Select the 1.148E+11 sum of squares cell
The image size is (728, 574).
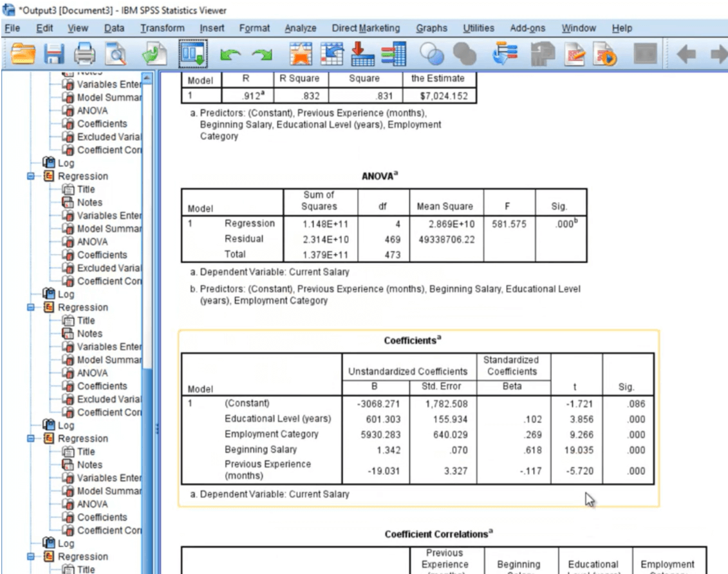coord(321,224)
